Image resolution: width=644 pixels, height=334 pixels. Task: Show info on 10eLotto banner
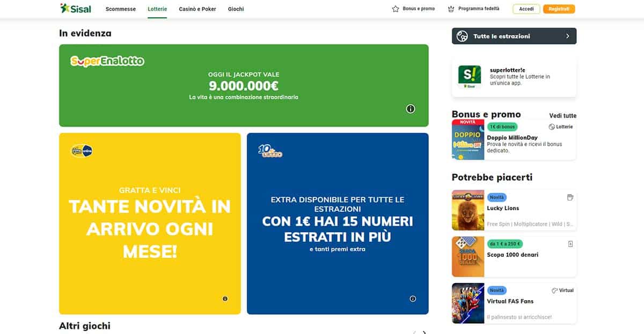[x=413, y=299]
